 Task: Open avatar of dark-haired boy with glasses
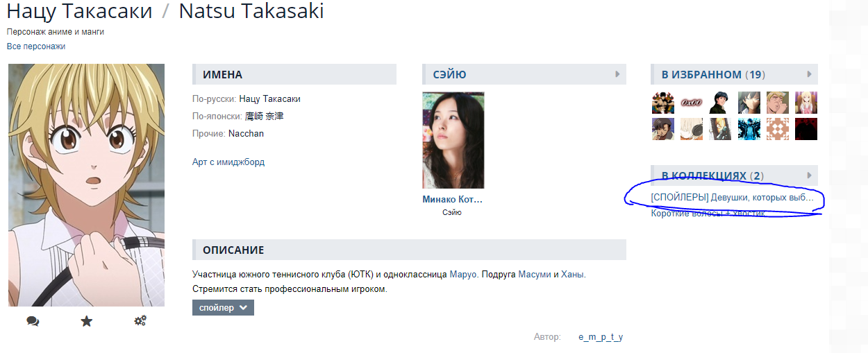pyautogui.click(x=749, y=103)
